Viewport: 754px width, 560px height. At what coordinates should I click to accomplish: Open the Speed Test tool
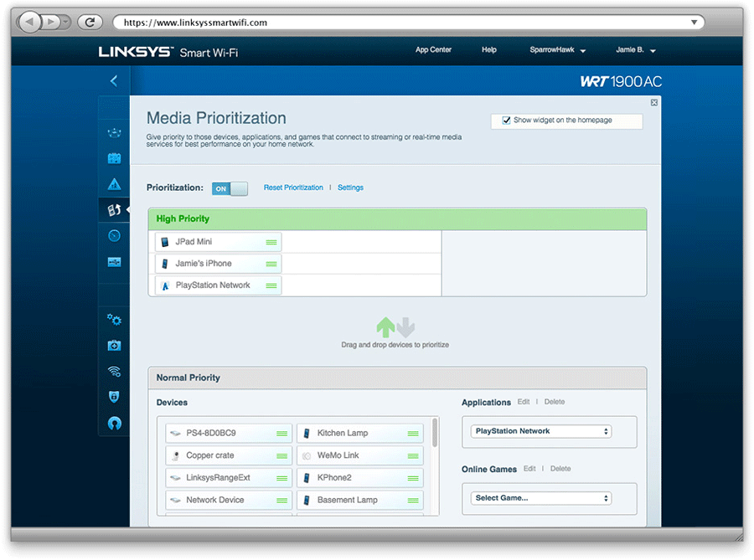(x=114, y=235)
